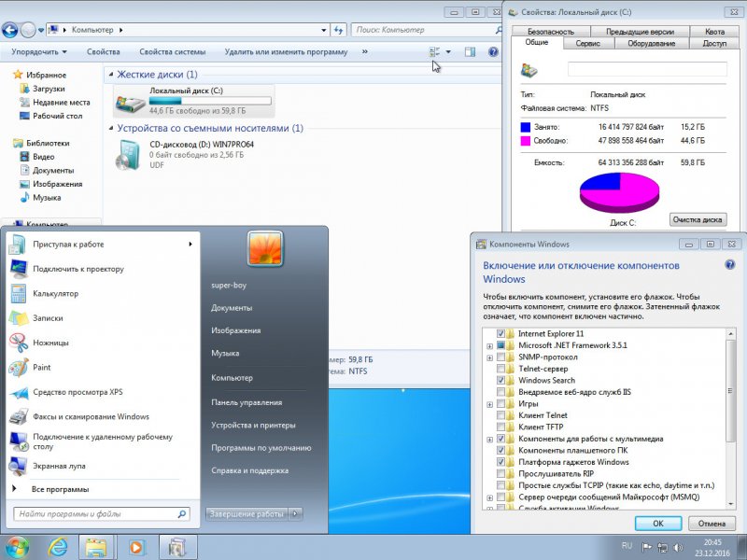Viewport: 747px width, 560px height.
Task: Click the magenta Свободно color square
Action: 526,141
